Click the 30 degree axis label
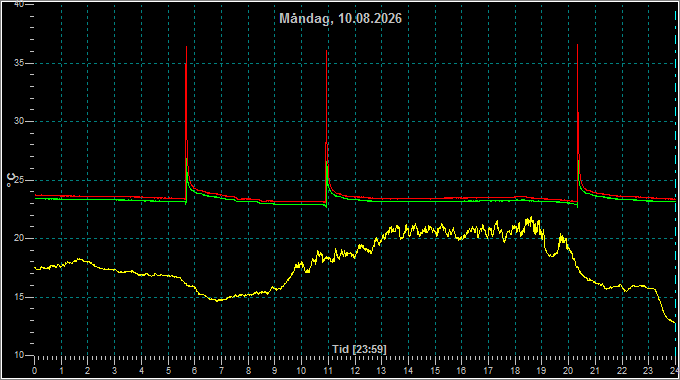 (x=19, y=121)
